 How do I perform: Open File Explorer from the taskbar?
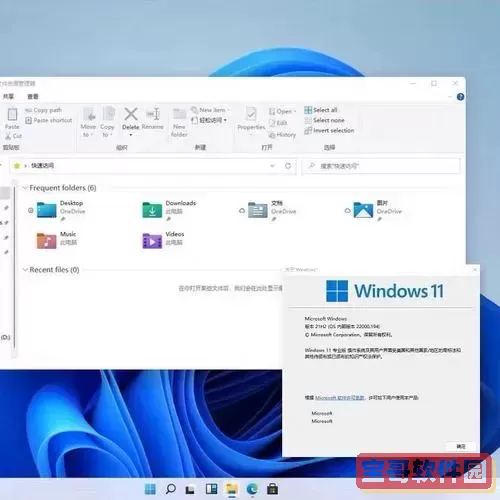pos(232,489)
